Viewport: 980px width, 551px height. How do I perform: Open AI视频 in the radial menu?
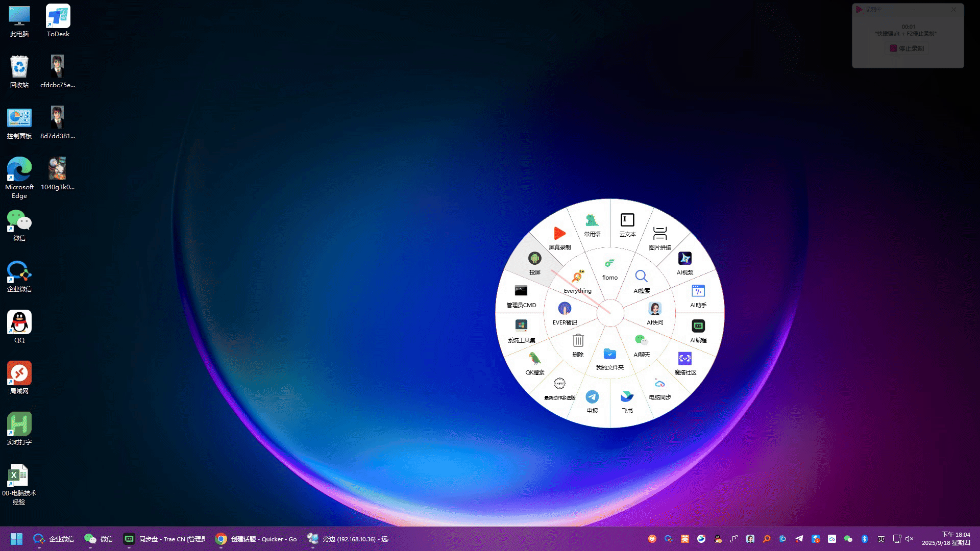(685, 263)
